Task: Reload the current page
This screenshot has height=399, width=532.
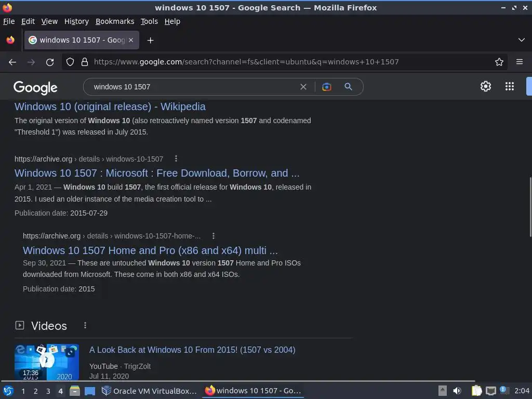Action: (50, 62)
